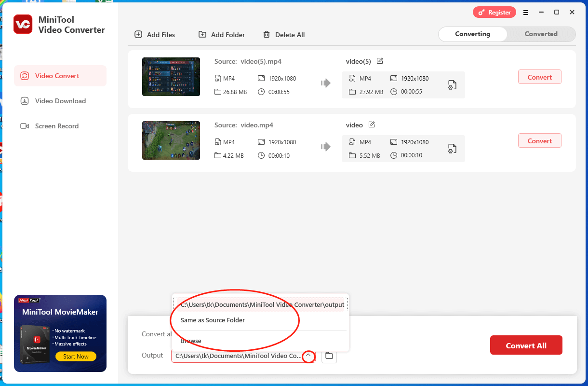Select the video(5).mp4 thumbnail
Screen dimensions: 588x386
click(171, 77)
